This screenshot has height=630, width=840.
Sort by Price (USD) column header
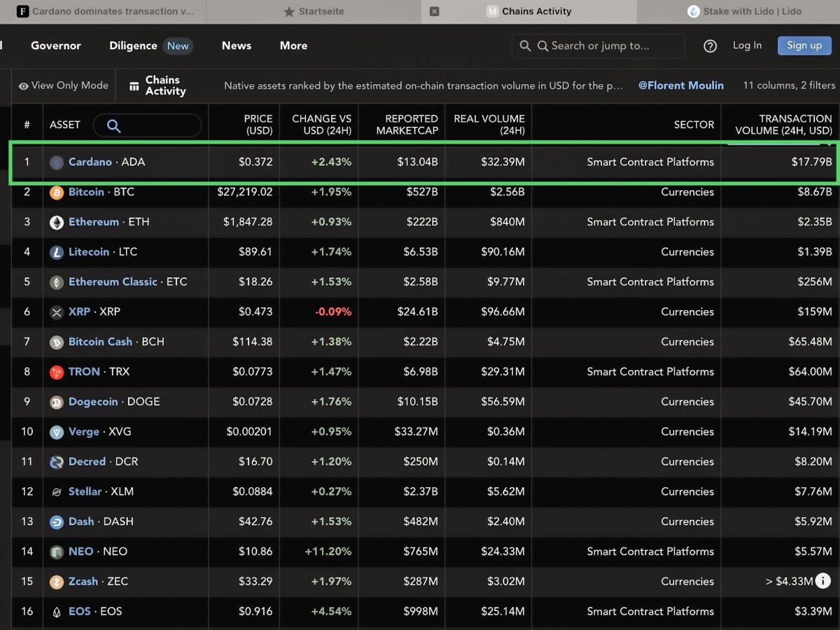258,125
